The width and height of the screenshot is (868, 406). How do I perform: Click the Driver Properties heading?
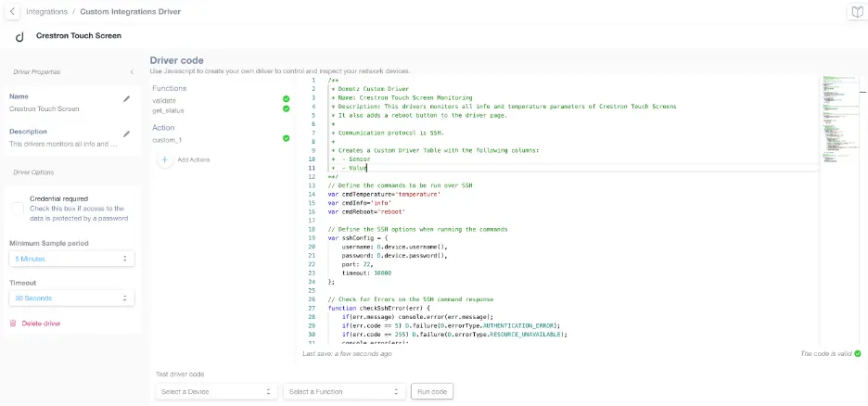pyautogui.click(x=36, y=72)
